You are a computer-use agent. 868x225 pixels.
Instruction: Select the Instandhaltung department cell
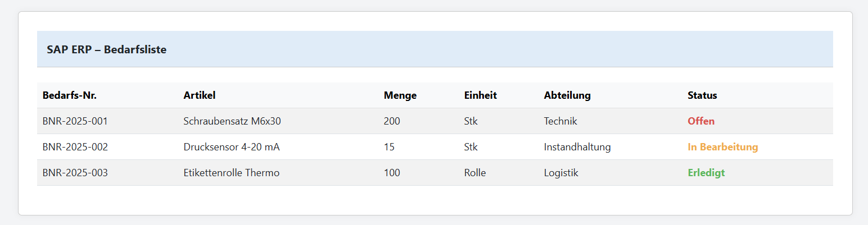[x=577, y=147]
